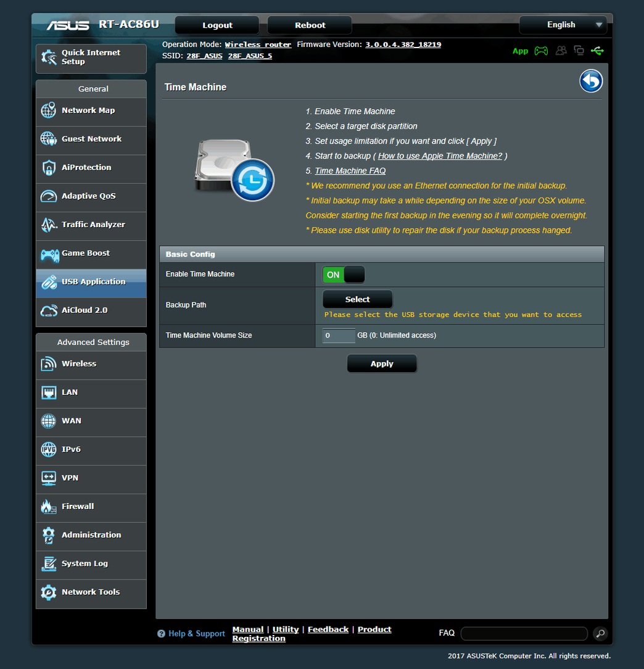Click the ASUS logo

[68, 25]
